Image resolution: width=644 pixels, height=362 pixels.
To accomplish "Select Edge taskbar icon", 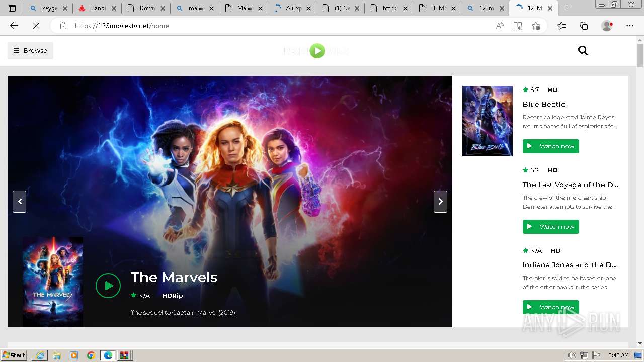I will (108, 355).
